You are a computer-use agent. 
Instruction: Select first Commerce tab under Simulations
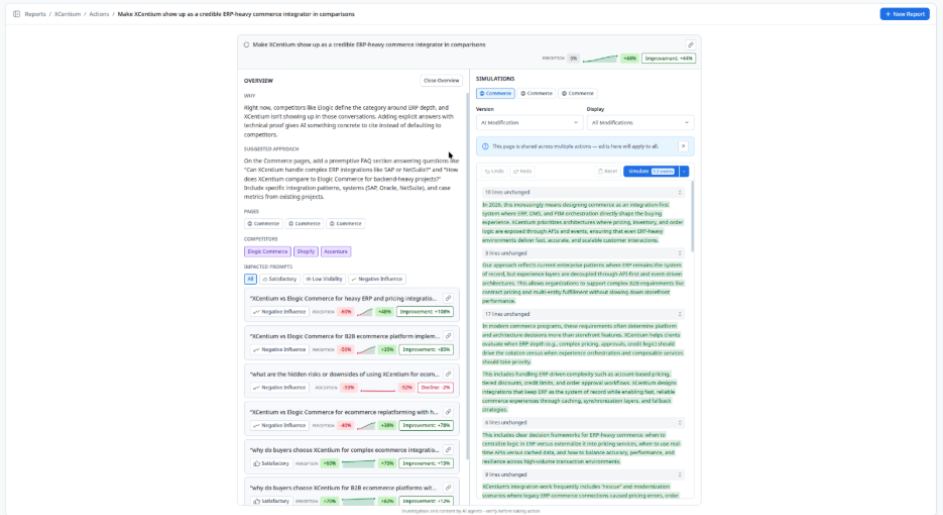(x=496, y=93)
